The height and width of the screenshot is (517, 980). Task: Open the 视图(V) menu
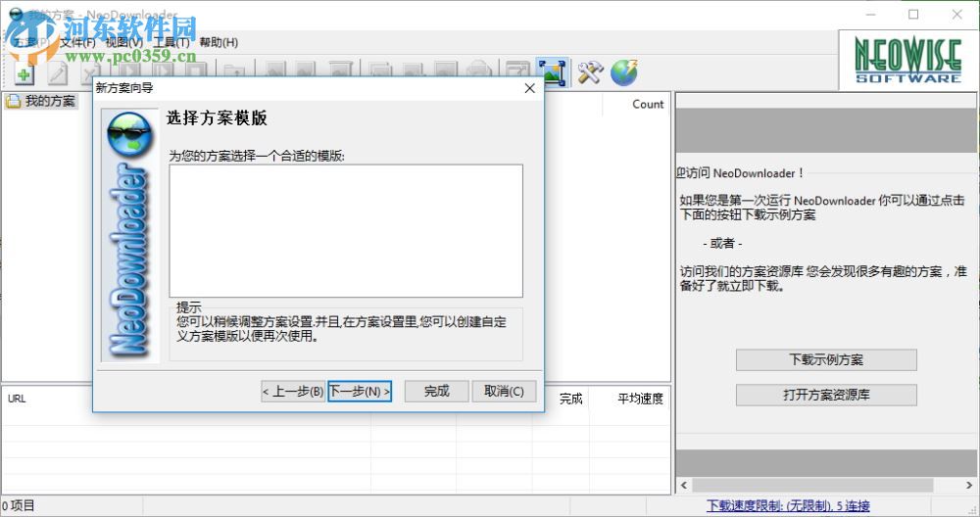point(123,42)
